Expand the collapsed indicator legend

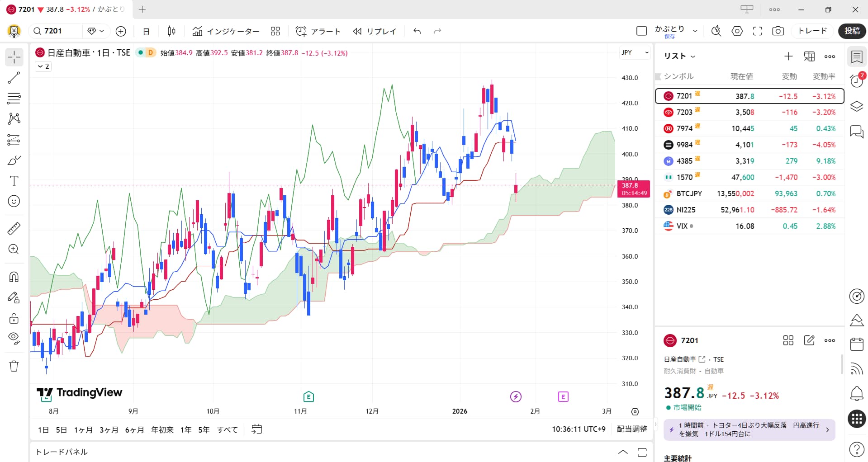pyautogui.click(x=43, y=66)
